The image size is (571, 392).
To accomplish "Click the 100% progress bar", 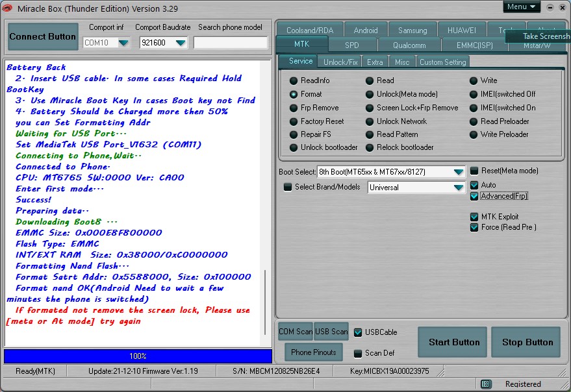I will (x=138, y=356).
